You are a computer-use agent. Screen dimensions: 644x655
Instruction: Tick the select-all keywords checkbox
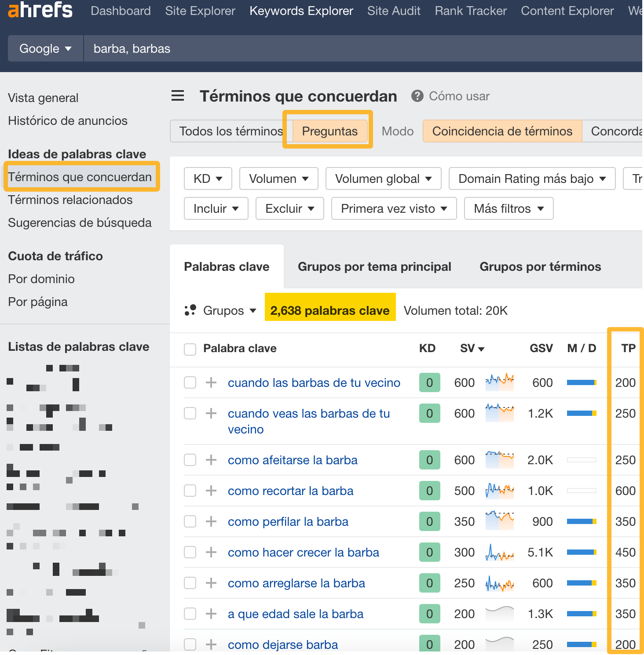coord(190,349)
